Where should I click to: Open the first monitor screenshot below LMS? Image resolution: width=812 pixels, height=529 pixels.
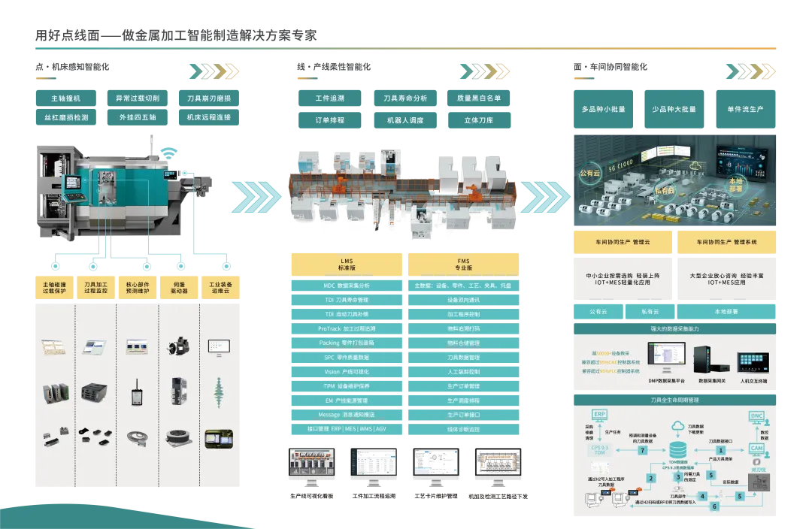(311, 462)
